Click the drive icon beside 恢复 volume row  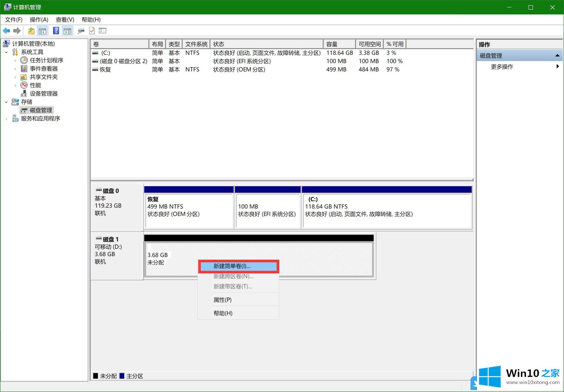point(95,69)
